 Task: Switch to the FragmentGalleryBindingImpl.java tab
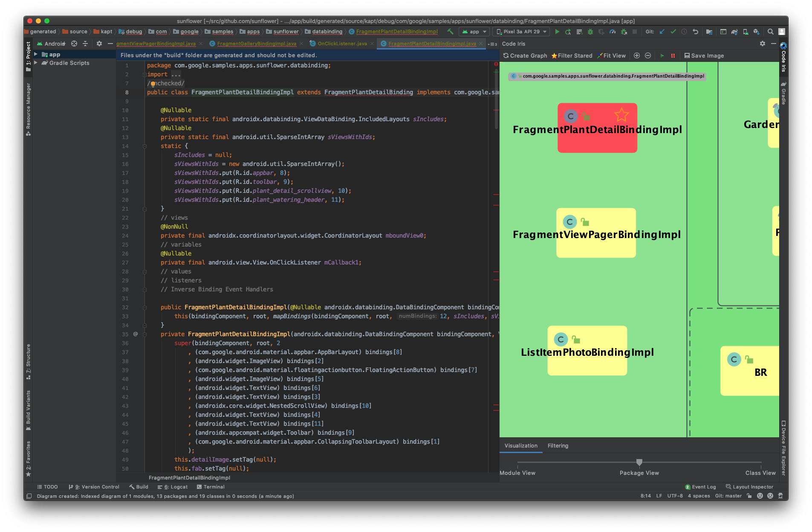point(256,44)
